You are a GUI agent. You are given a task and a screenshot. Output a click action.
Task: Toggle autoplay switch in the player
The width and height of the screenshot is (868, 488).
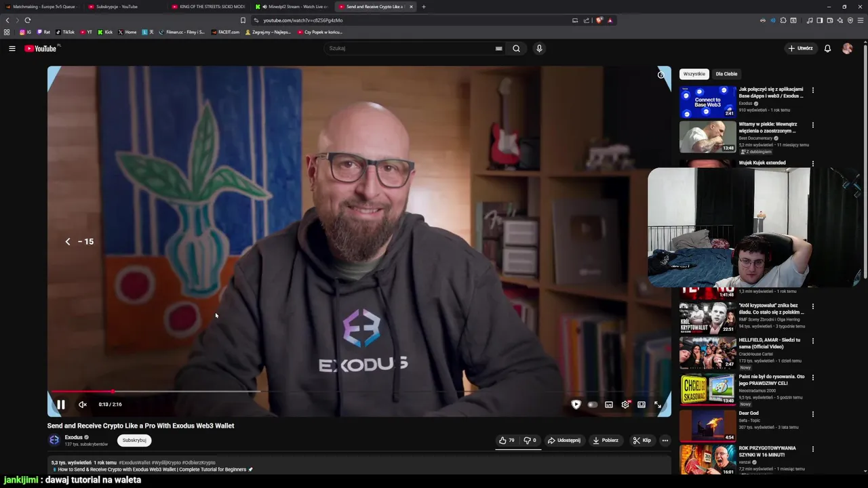click(x=592, y=405)
